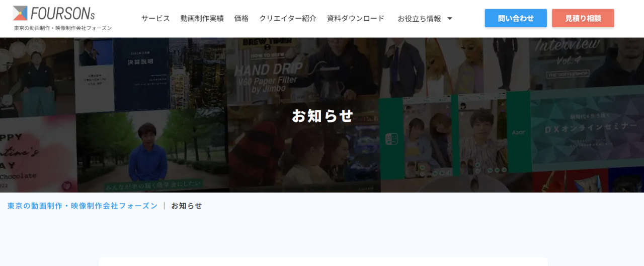The height and width of the screenshot is (266, 644).
Task: Click the thumbnail captioned みんなが幸の届く奨学金にしたい
Action: (151, 156)
